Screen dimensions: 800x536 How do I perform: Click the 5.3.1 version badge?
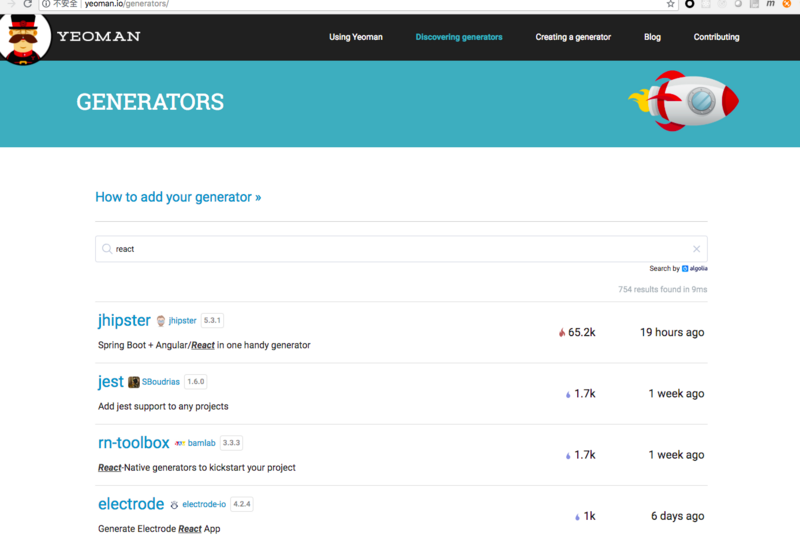point(212,320)
